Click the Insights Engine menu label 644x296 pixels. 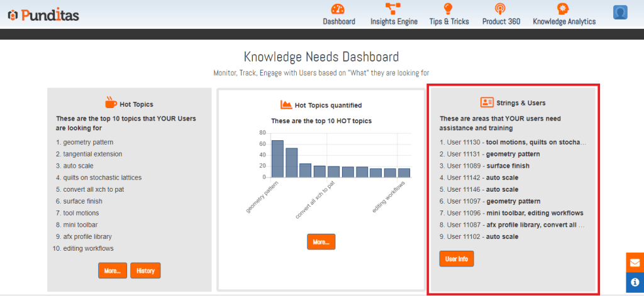pos(394,21)
